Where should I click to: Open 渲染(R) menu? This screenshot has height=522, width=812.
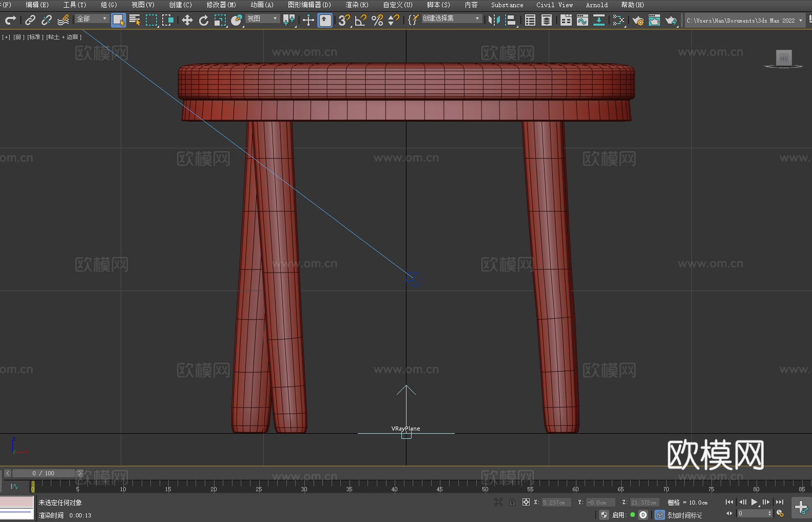(x=357, y=5)
